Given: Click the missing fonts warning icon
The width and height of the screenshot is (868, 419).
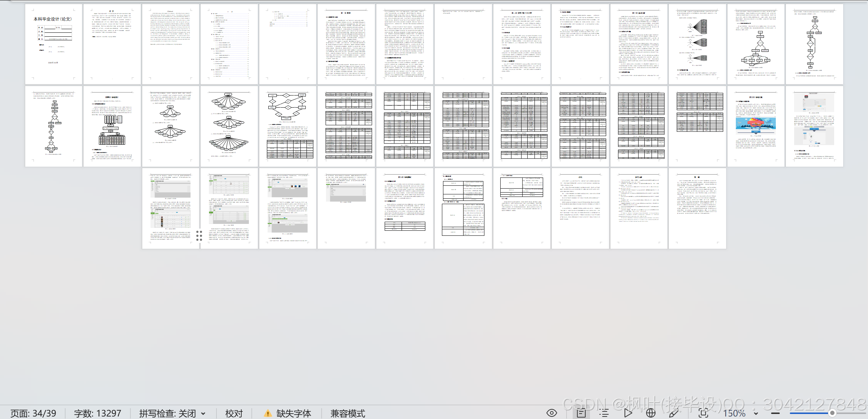Looking at the screenshot, I should (268, 413).
